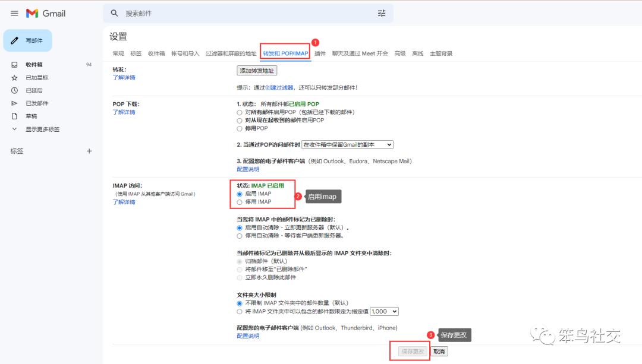Open search filter options icon

[382, 13]
